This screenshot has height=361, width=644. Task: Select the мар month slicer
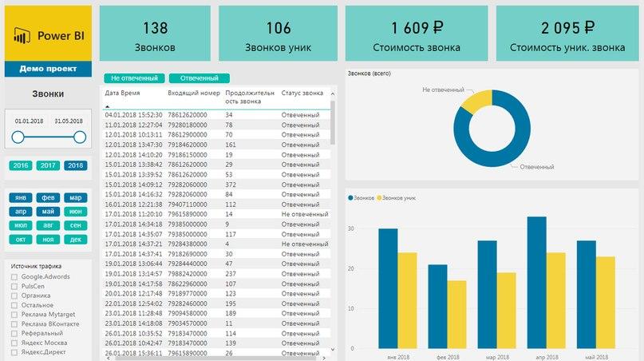pos(76,198)
